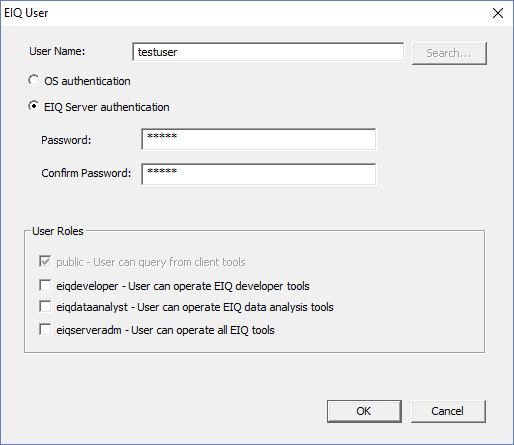Click into the User Name field
Viewport: 514px width, 445px height.
point(268,52)
